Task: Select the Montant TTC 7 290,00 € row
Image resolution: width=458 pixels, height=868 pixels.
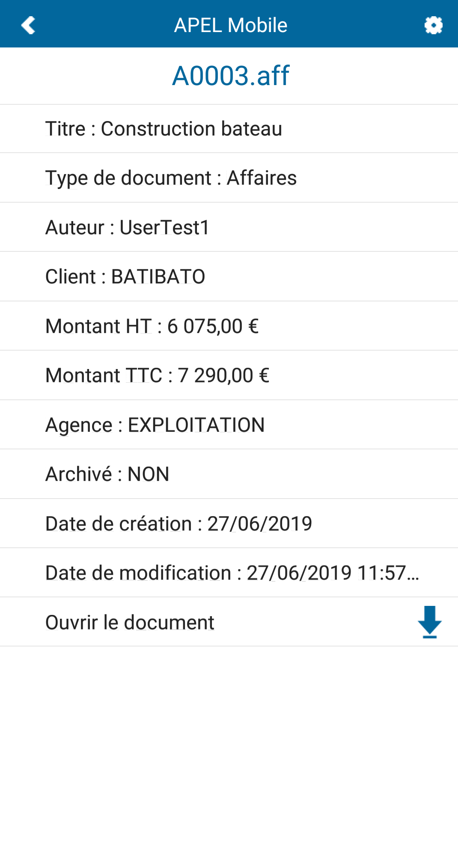Action: 229,375
